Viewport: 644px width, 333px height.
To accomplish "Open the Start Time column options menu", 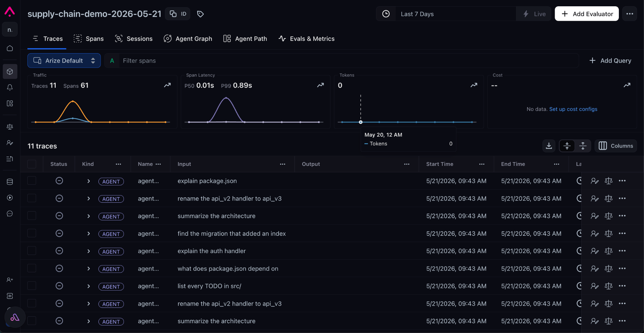I will pyautogui.click(x=482, y=164).
